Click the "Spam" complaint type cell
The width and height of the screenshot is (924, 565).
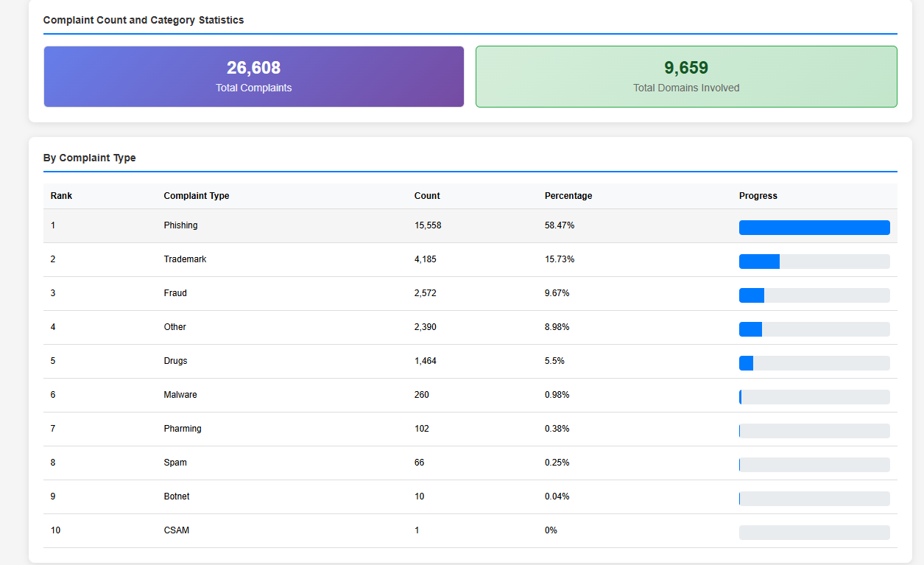175,463
